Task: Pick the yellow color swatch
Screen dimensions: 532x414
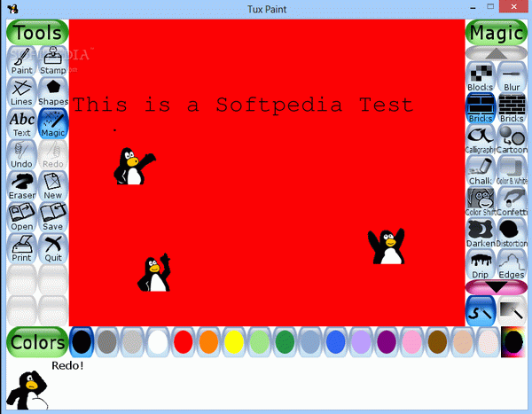Action: [x=234, y=342]
